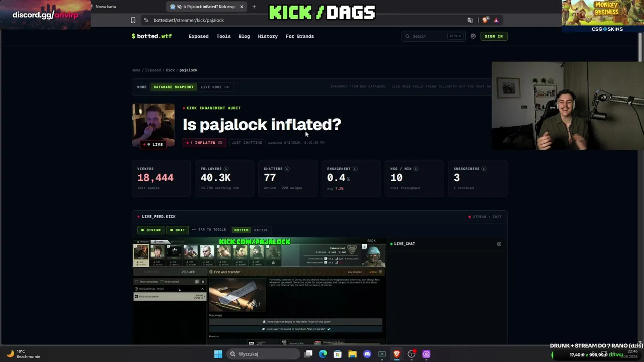Select the Botted player option

[x=241, y=230]
